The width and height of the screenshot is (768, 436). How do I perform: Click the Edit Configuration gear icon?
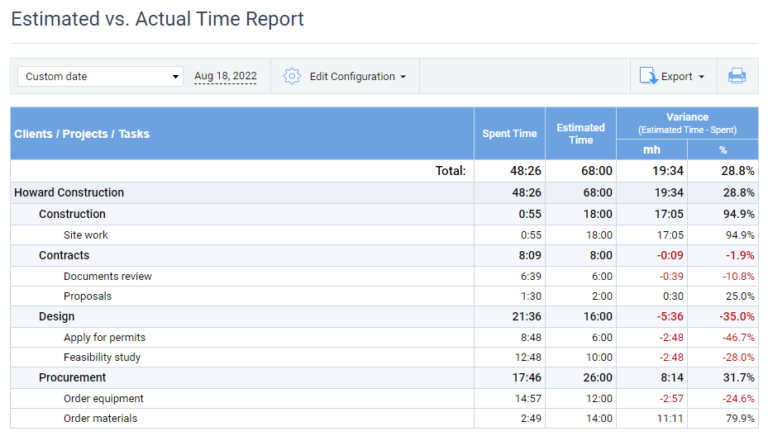(292, 76)
